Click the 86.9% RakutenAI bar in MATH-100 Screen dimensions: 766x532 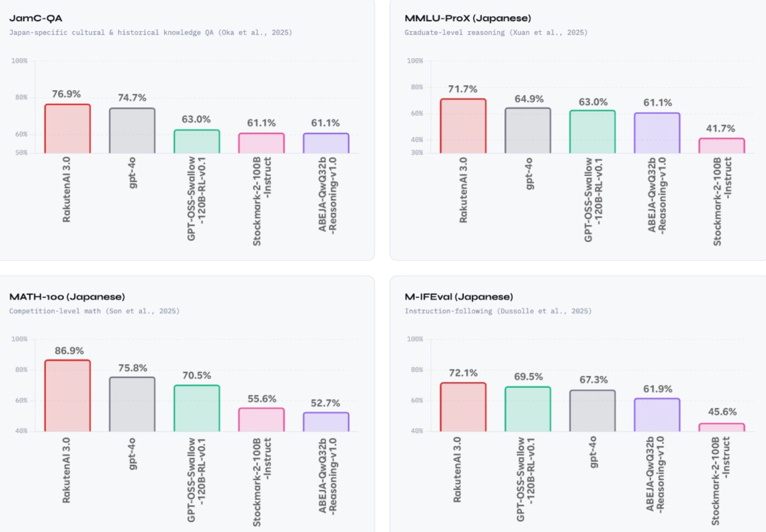pyautogui.click(x=67, y=396)
